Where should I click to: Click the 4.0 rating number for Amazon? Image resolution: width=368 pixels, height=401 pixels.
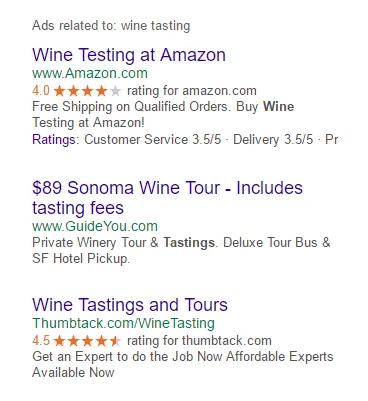coord(41,91)
